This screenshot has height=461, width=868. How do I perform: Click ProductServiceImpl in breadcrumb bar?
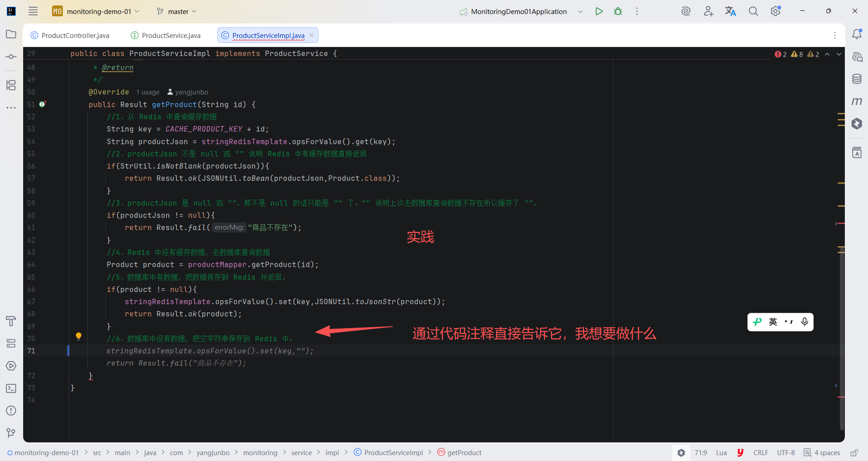pos(388,452)
